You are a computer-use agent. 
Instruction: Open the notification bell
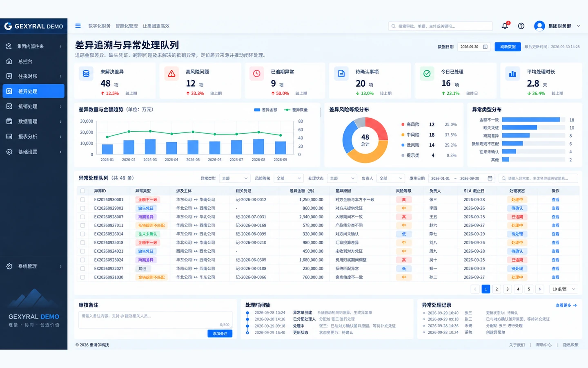505,26
